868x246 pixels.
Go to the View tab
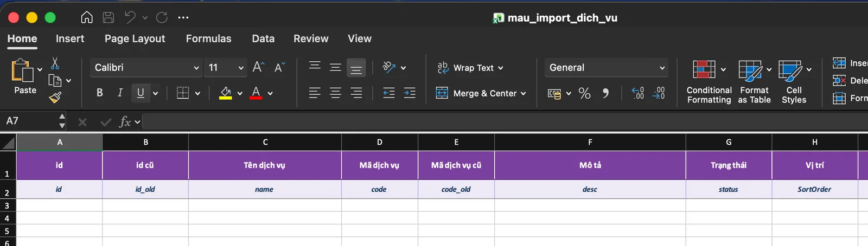(360, 38)
